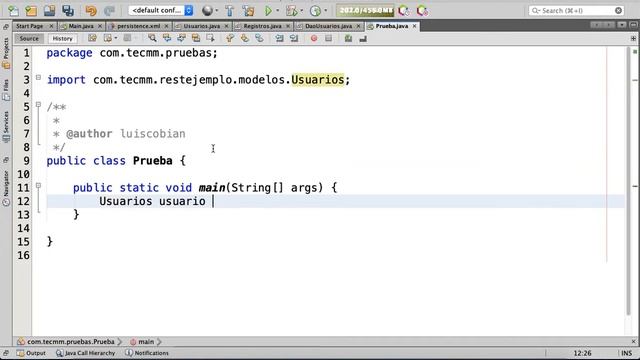
Task: Click second profiler icon after memory bar
Action: click(x=422, y=11)
